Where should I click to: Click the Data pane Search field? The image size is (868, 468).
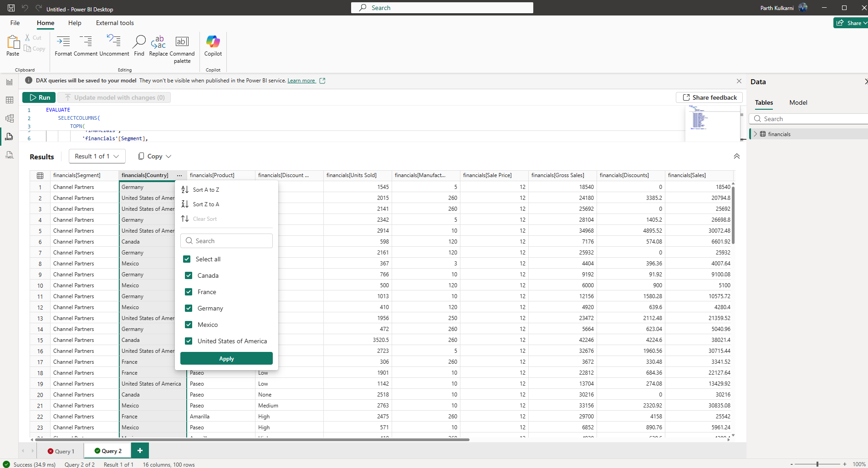tap(808, 119)
